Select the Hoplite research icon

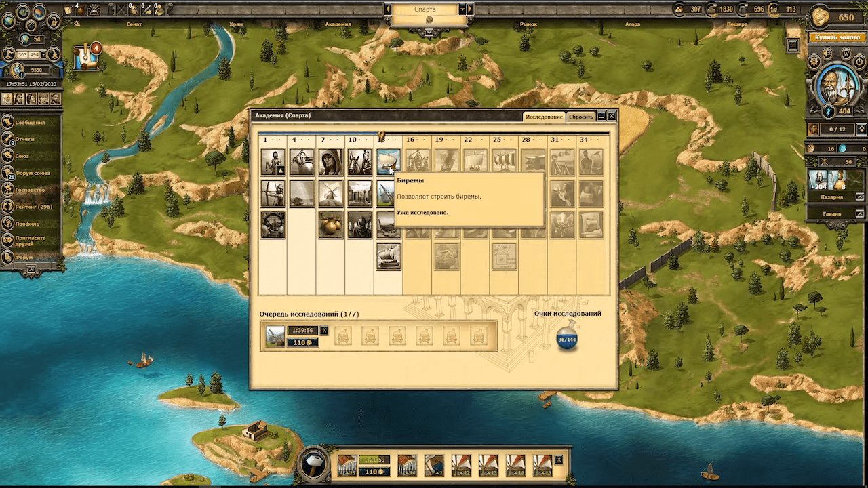[302, 163]
